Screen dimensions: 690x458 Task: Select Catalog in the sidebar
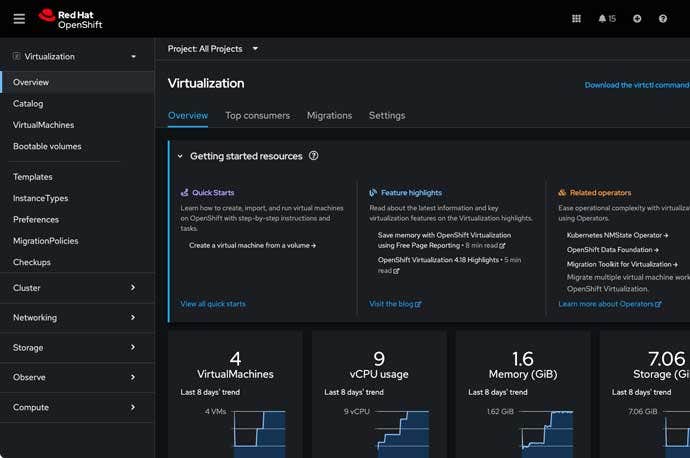(28, 104)
